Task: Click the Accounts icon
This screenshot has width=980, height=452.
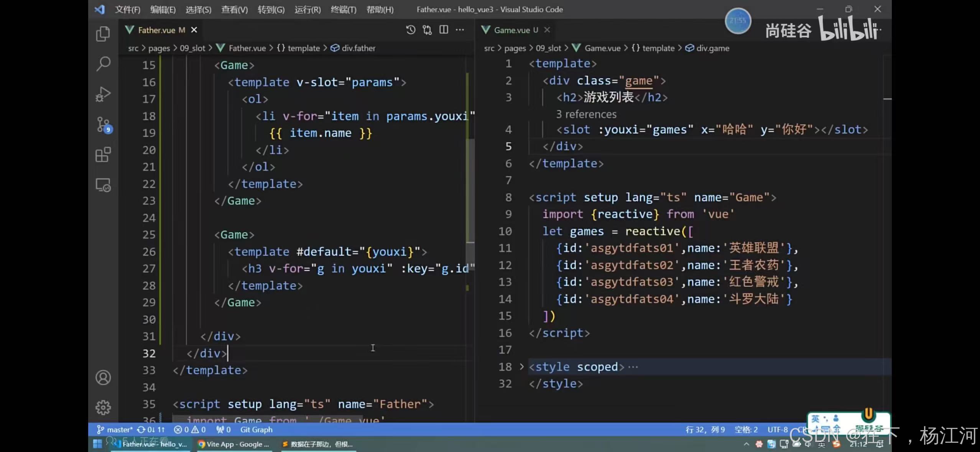Action: point(103,378)
